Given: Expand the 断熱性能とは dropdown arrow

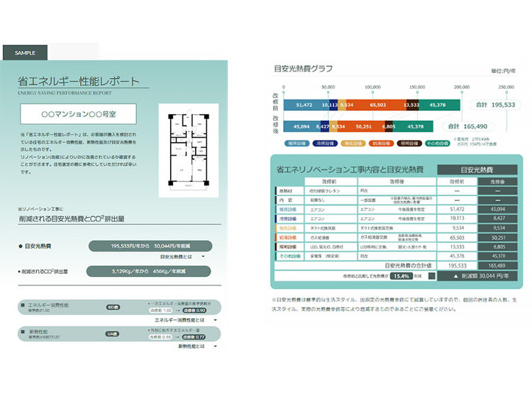Looking at the screenshot, I should (x=215, y=346).
